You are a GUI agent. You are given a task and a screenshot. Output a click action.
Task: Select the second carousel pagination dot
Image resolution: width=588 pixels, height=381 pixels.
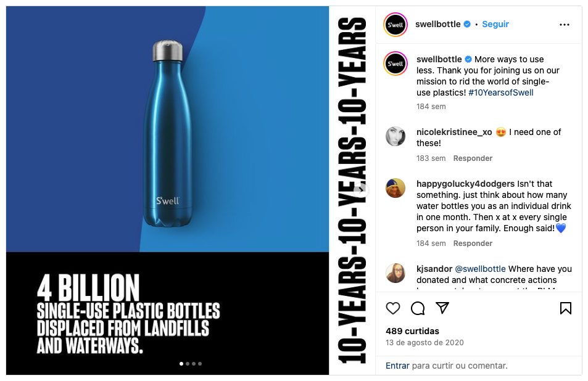point(189,364)
